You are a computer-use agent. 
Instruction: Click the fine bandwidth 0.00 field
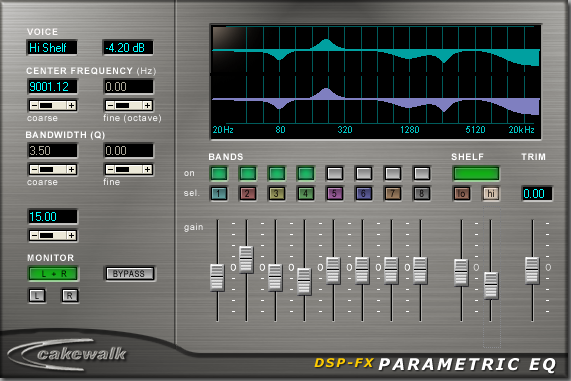click(x=128, y=150)
